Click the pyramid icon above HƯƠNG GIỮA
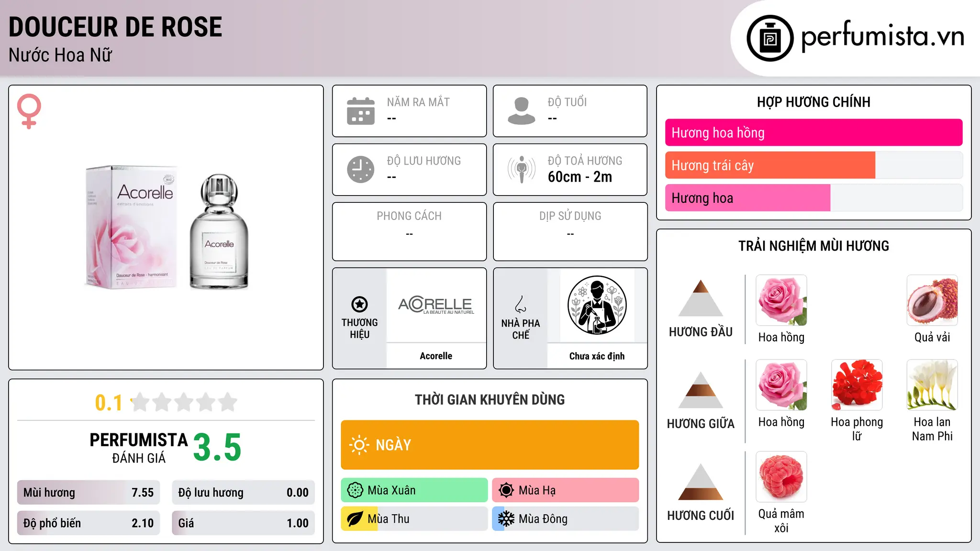Image resolution: width=980 pixels, height=551 pixels. tap(701, 390)
